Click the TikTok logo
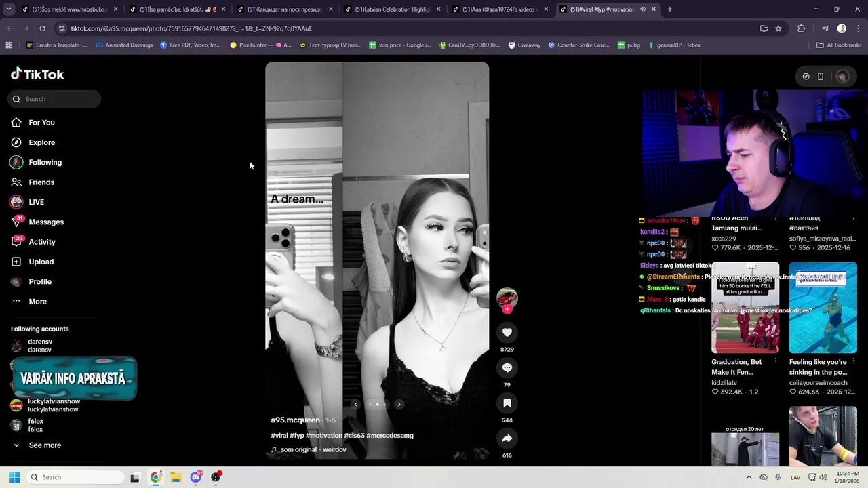Screen dimensions: 868x488 point(37,74)
